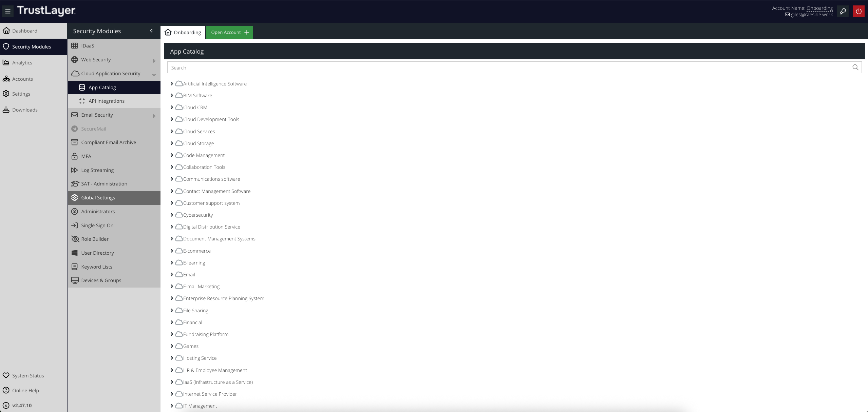The image size is (868, 412).
Task: Click the TrustLayer logo
Action: pyautogui.click(x=46, y=11)
